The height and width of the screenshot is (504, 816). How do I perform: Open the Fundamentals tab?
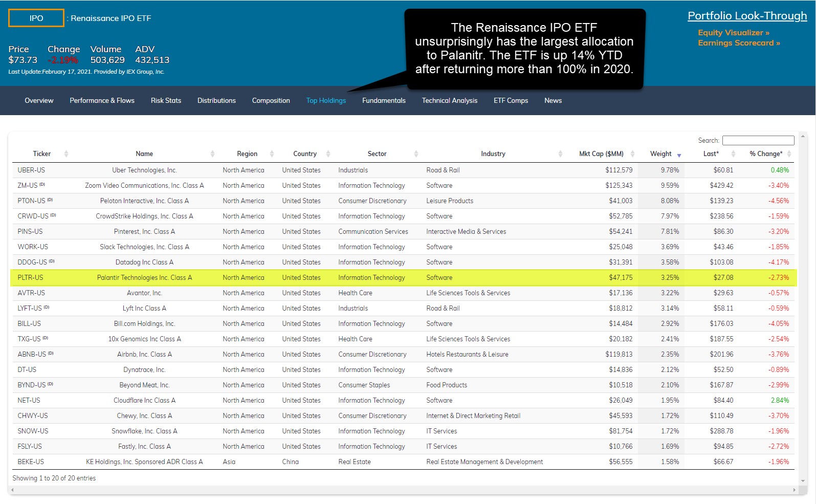[x=384, y=101]
